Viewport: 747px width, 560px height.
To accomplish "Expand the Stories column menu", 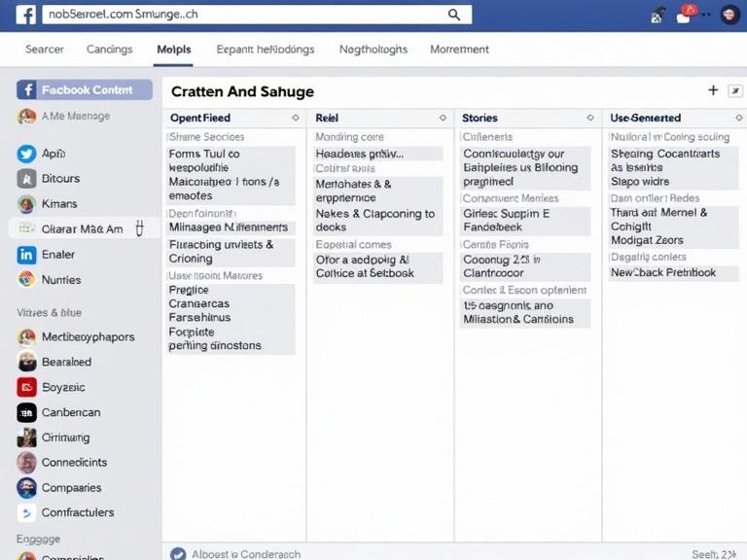I will pos(590,118).
